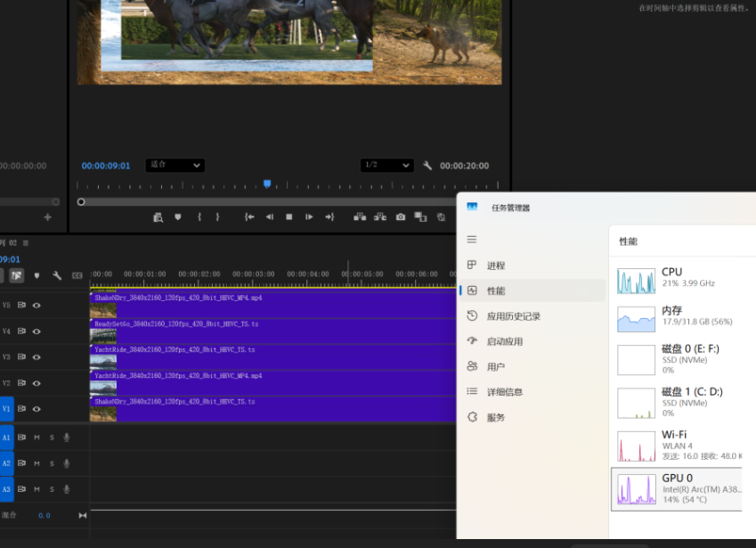Open the monitor settings wrench icon

point(427,166)
